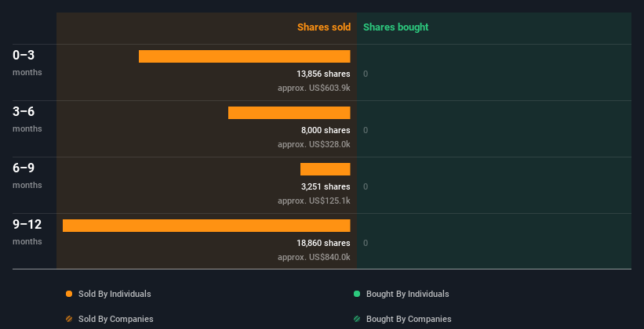This screenshot has height=329, width=644.
Task: Click the Sold By Individuals orange legend dot
Action: [x=69, y=294]
